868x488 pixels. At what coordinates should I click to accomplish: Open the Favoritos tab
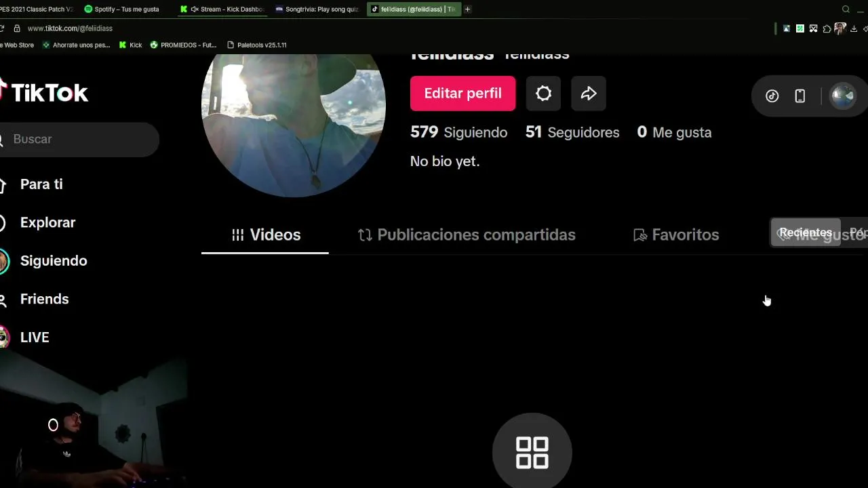coord(676,235)
